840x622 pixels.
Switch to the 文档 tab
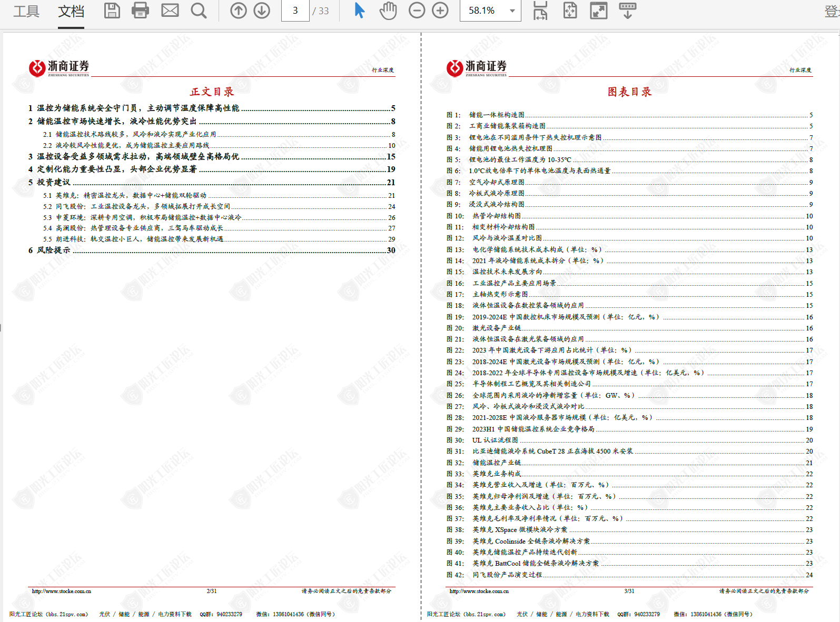[71, 11]
